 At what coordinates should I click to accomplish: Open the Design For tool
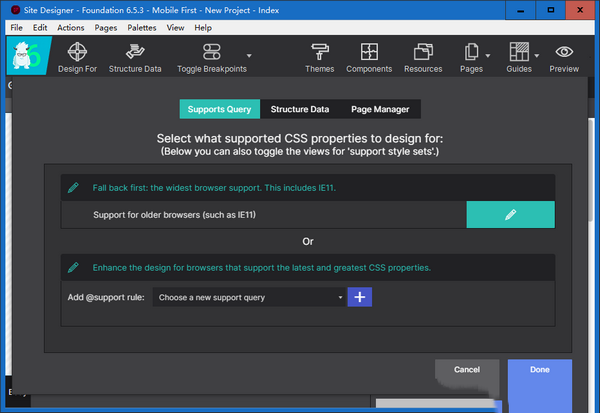(77, 57)
